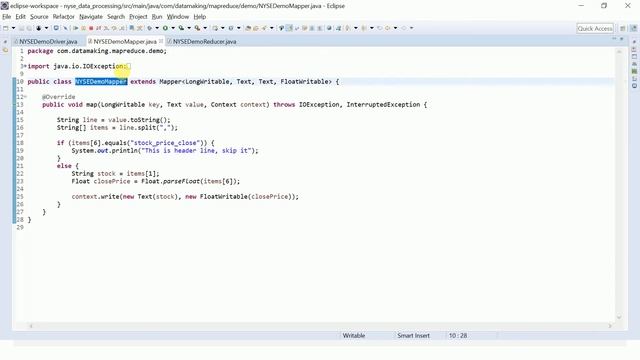
Task: Click the Step Return icon
Action: 122,28
